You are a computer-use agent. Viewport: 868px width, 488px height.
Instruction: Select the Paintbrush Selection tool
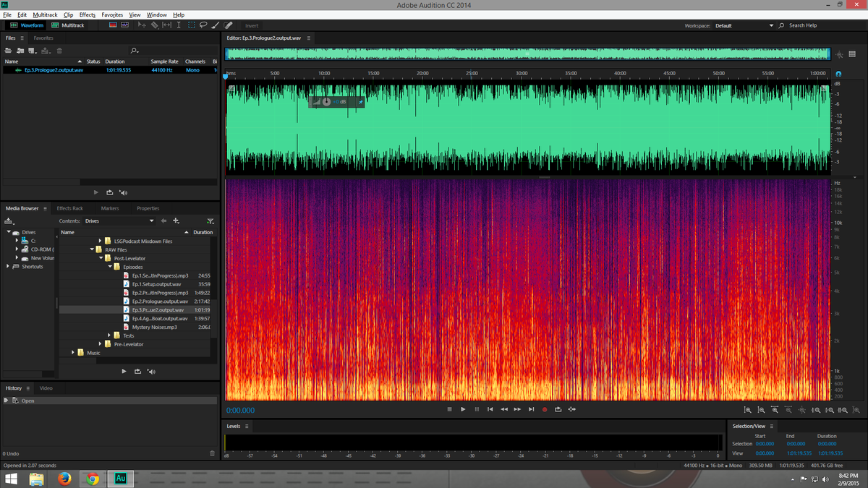pos(215,25)
